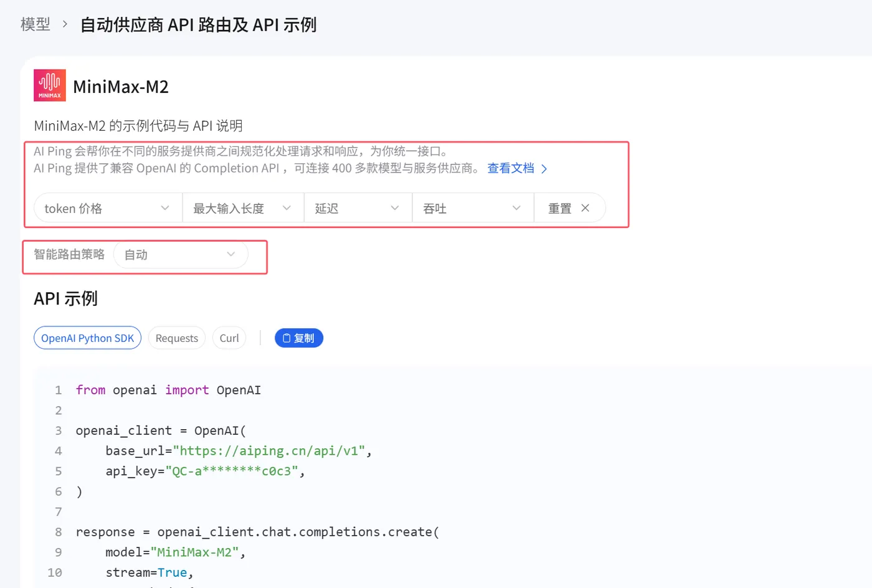Select the OpenAI Python SDK tab
The image size is (872, 588).
click(x=87, y=338)
